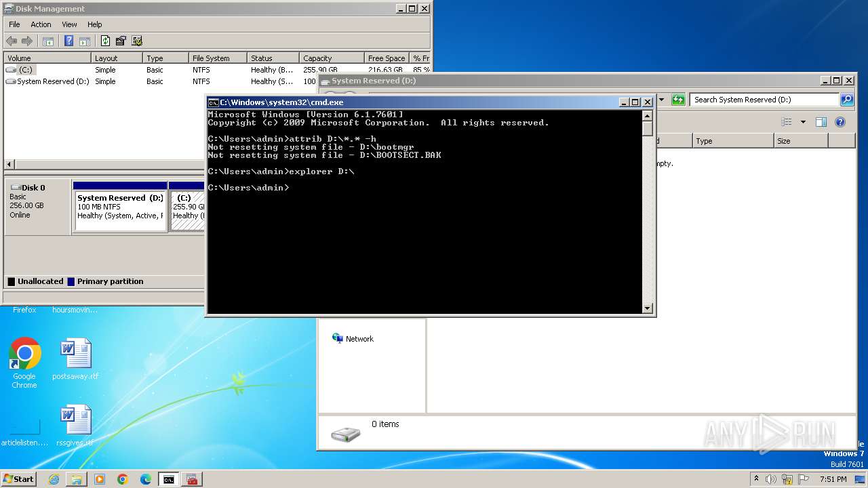The image size is (868, 488).
Task: Sort volumes by Volume column header
Action: [47, 58]
